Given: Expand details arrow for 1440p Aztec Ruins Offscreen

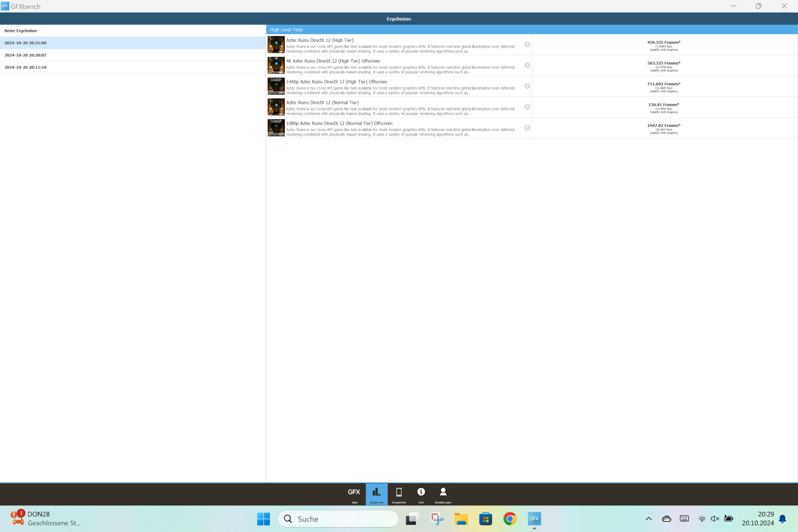Looking at the screenshot, I should point(527,86).
